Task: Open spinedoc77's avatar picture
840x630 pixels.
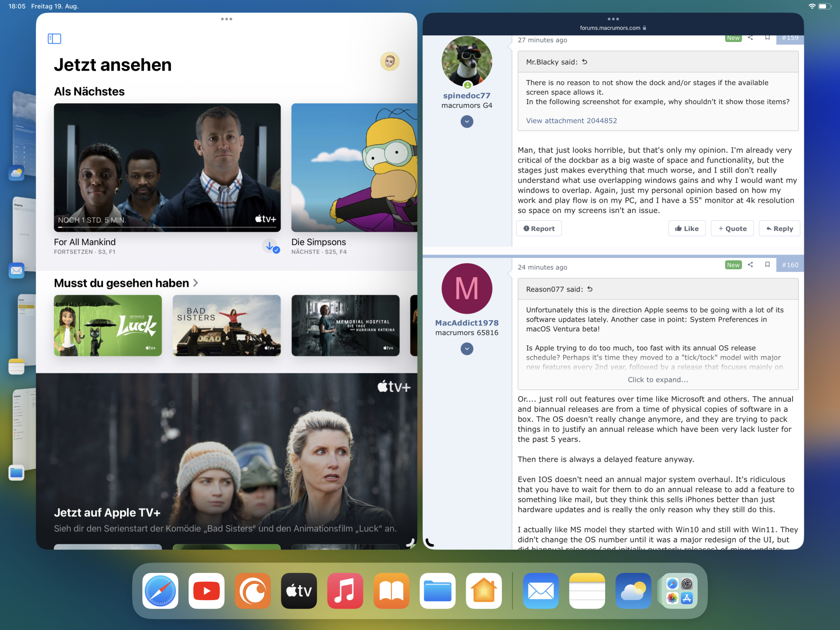Action: pos(467,61)
